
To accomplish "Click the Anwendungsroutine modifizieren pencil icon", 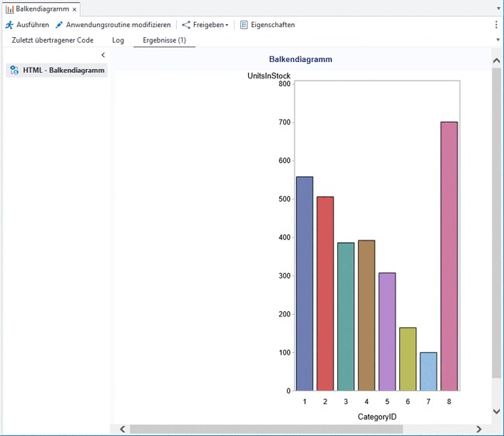I will point(60,25).
